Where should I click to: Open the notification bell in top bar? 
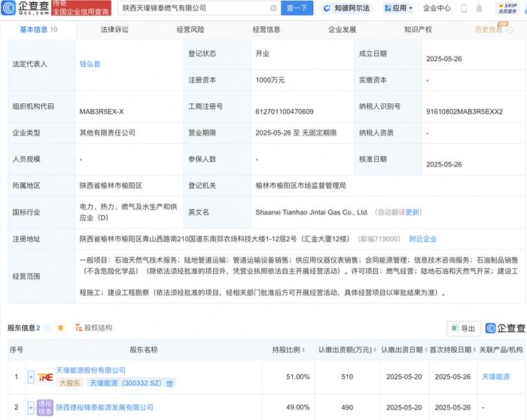point(479,8)
